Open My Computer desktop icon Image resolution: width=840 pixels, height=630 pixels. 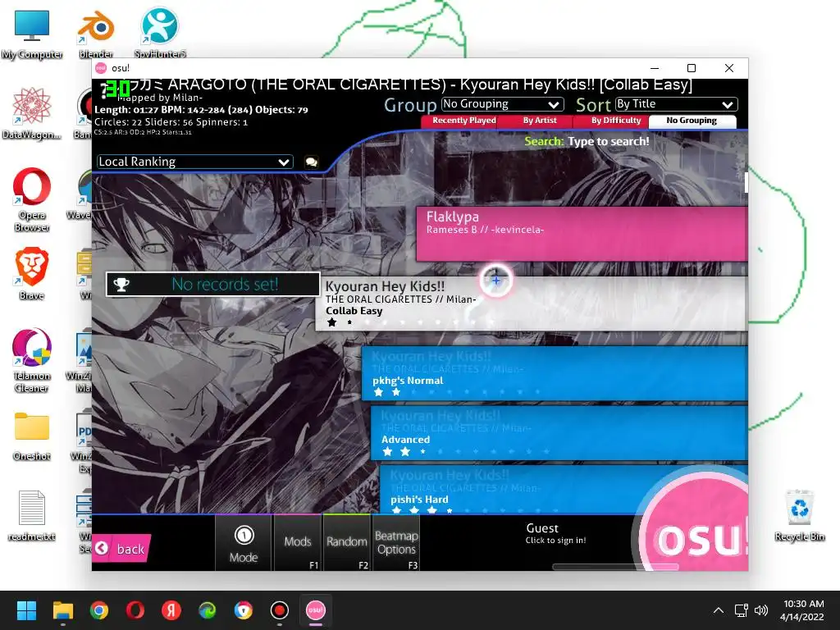pos(32,34)
